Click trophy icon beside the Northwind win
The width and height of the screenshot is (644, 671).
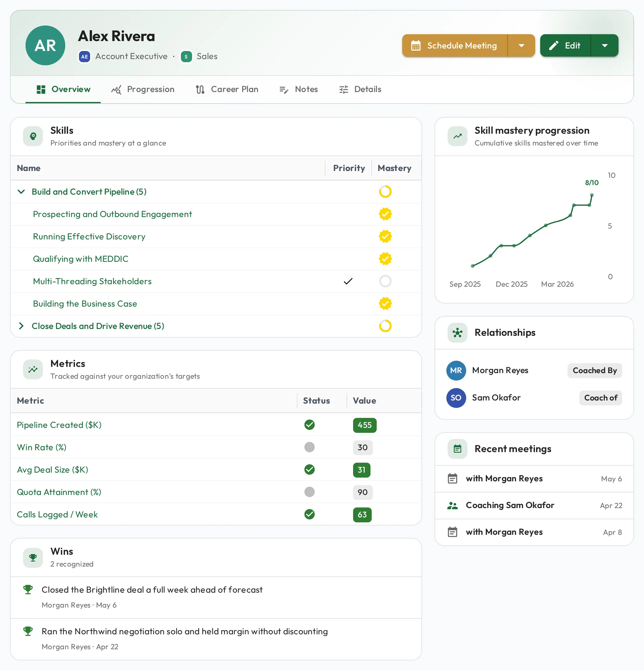28,632
